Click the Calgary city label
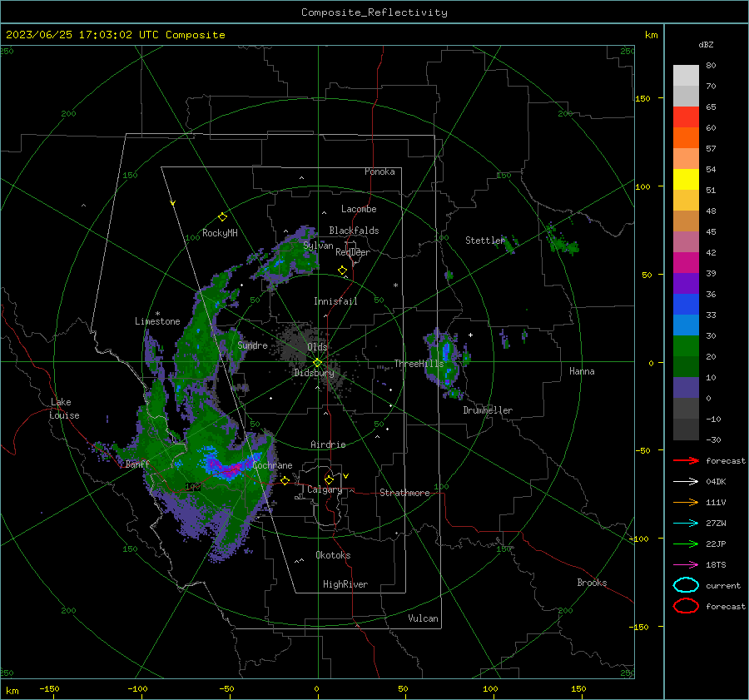Viewport: 749px width, 700px height. (x=325, y=489)
